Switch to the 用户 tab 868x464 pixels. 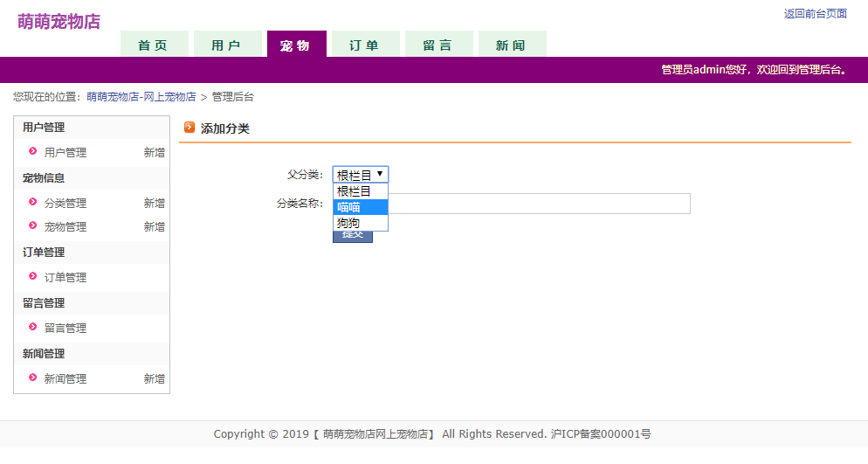[x=228, y=44]
